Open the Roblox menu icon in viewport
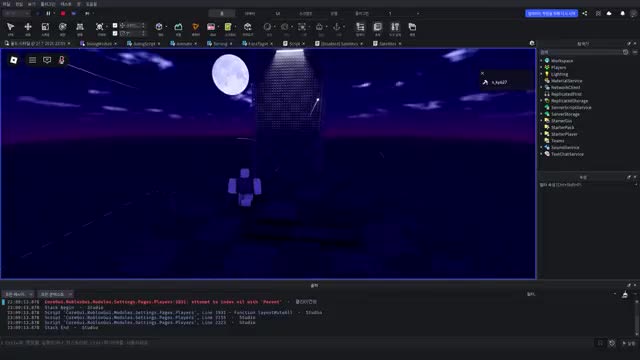The image size is (640, 360). (x=13, y=60)
